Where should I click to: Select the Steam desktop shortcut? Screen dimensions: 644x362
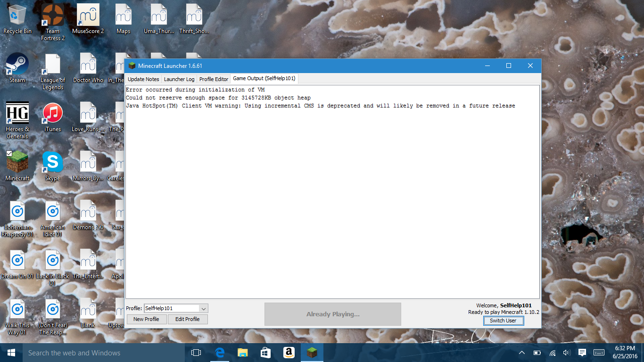pos(17,68)
